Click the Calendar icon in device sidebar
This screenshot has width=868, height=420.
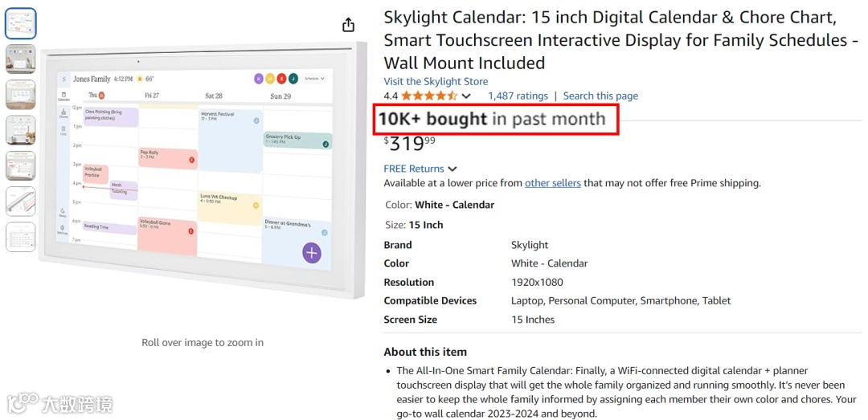pos(63,96)
